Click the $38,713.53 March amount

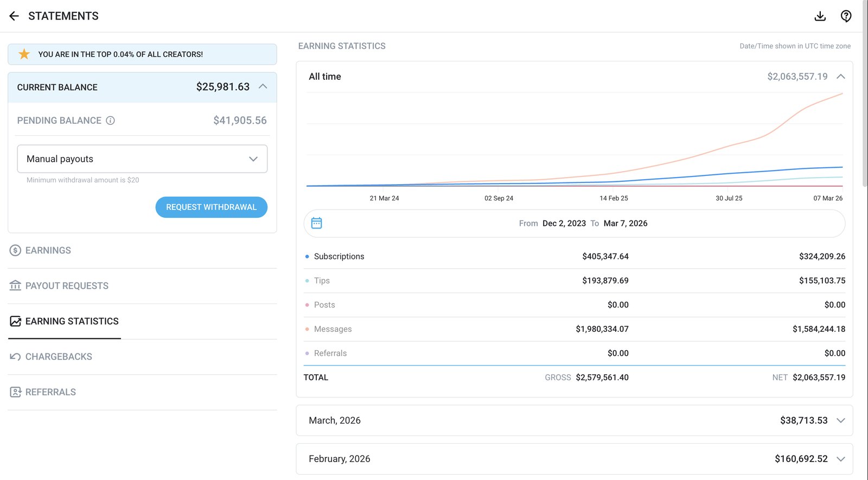(x=804, y=421)
